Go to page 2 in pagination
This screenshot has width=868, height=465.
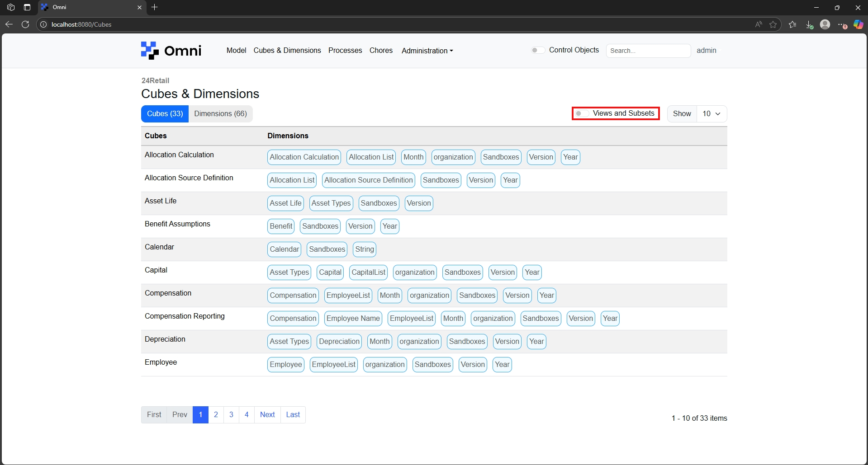[216, 414]
